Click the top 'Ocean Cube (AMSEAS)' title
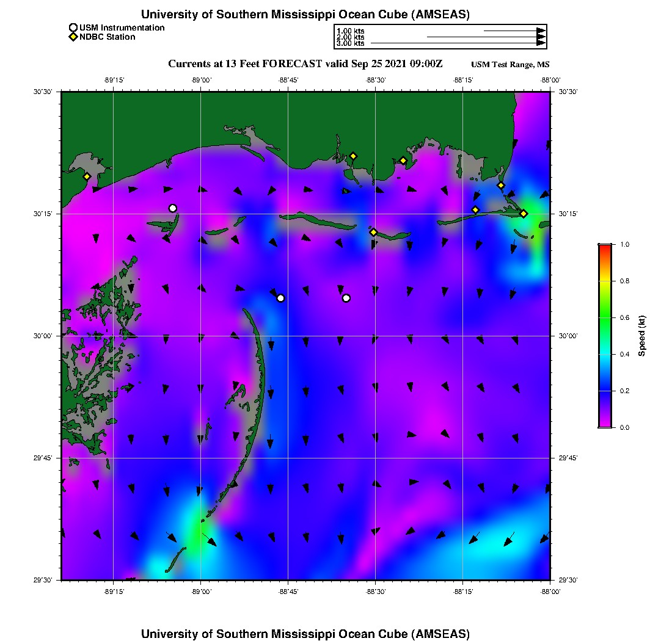This screenshot has height=641, width=672. (x=305, y=14)
